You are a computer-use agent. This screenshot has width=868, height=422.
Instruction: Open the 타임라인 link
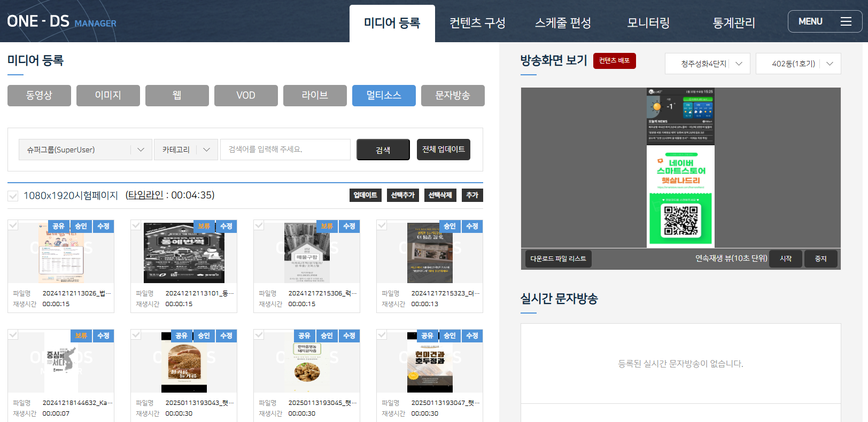point(145,195)
